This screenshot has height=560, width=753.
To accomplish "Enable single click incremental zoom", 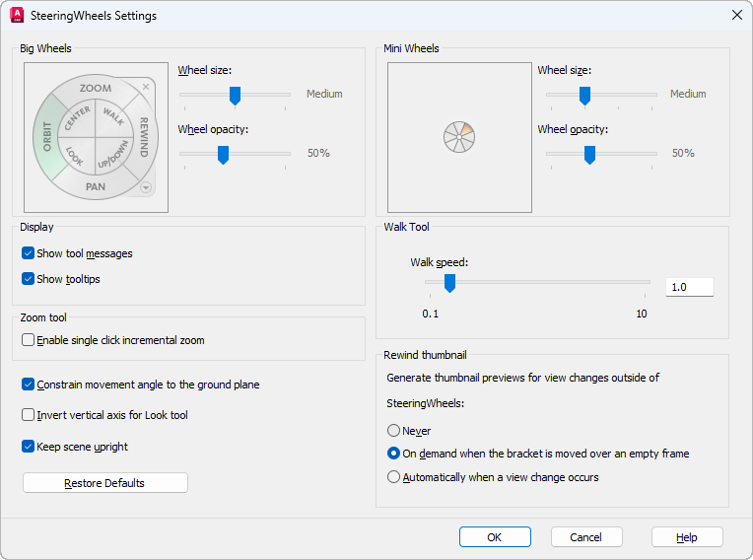I will (x=28, y=340).
